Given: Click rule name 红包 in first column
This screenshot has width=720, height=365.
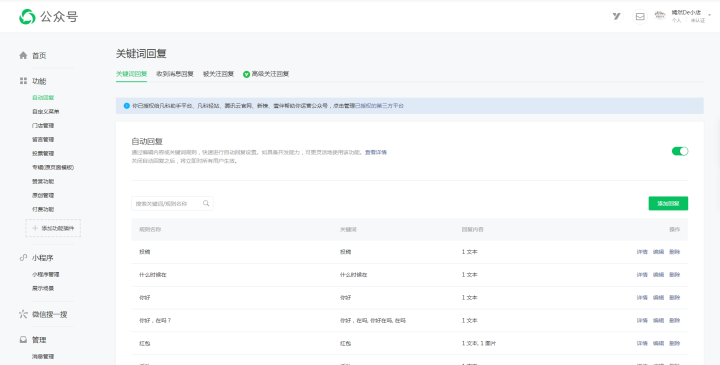Looking at the screenshot, I should [x=144, y=343].
